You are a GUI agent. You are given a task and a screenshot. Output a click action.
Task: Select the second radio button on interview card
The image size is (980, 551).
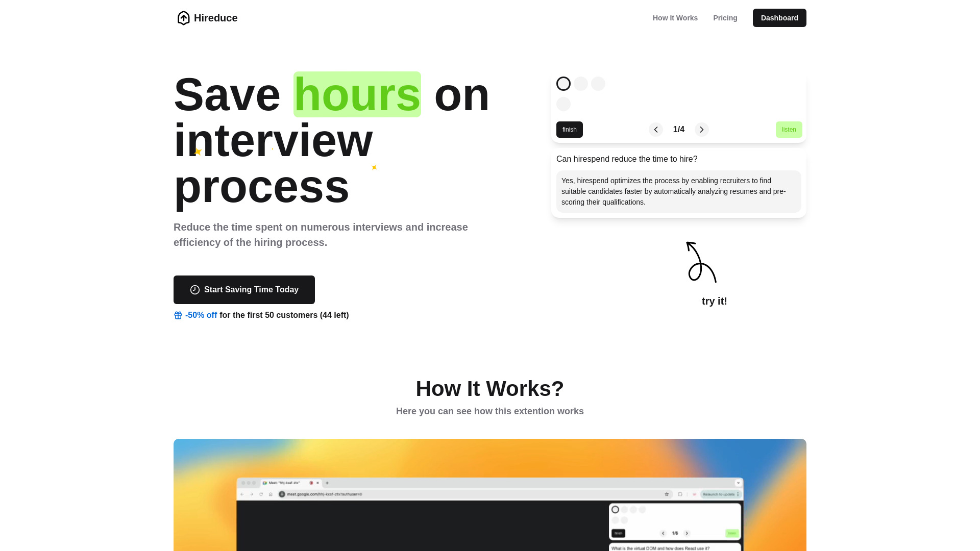coord(581,84)
